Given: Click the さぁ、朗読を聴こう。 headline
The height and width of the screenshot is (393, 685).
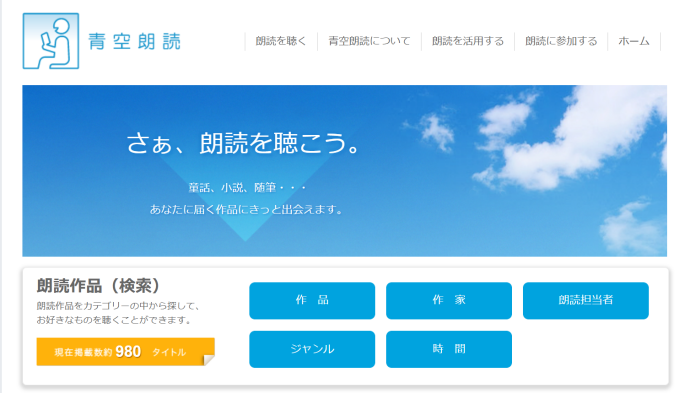Looking at the screenshot, I should [x=243, y=144].
